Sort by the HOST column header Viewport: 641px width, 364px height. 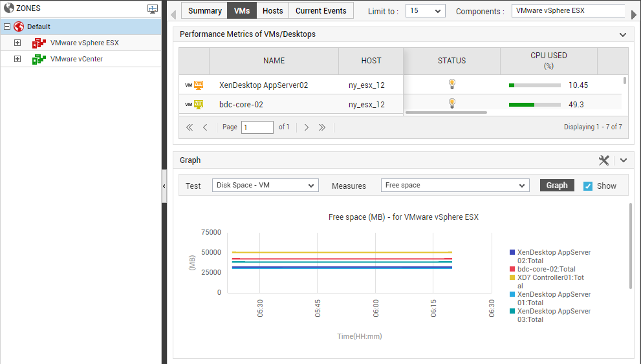[x=371, y=61]
